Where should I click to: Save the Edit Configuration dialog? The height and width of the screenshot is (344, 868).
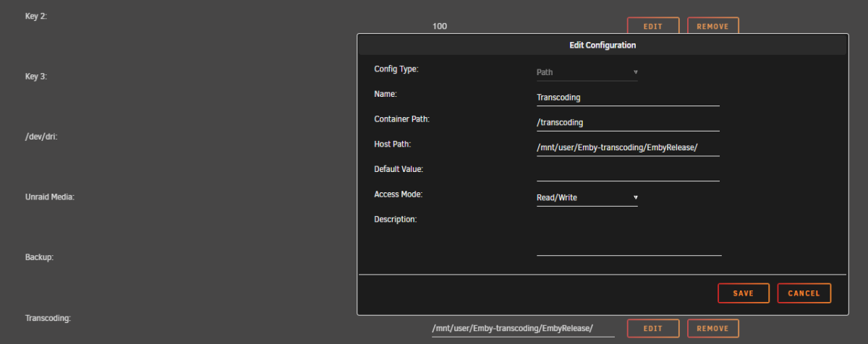[x=744, y=293]
